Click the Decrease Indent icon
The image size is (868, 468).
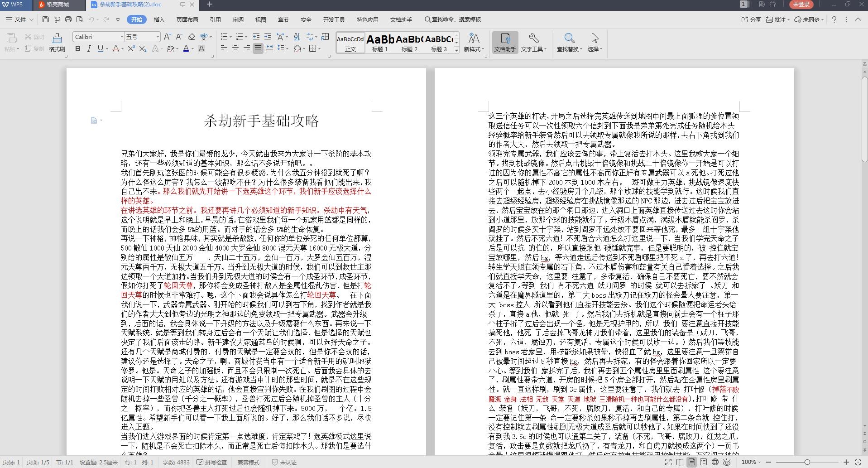pos(256,37)
